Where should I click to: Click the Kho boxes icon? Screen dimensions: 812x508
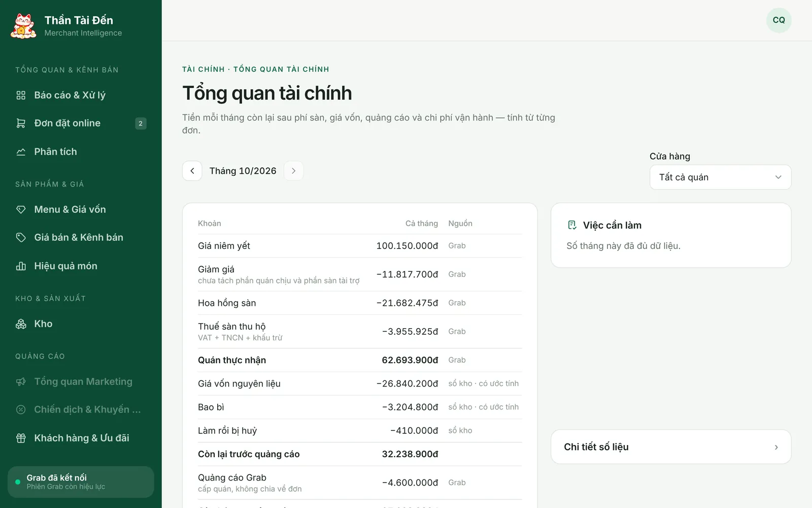[21, 324]
